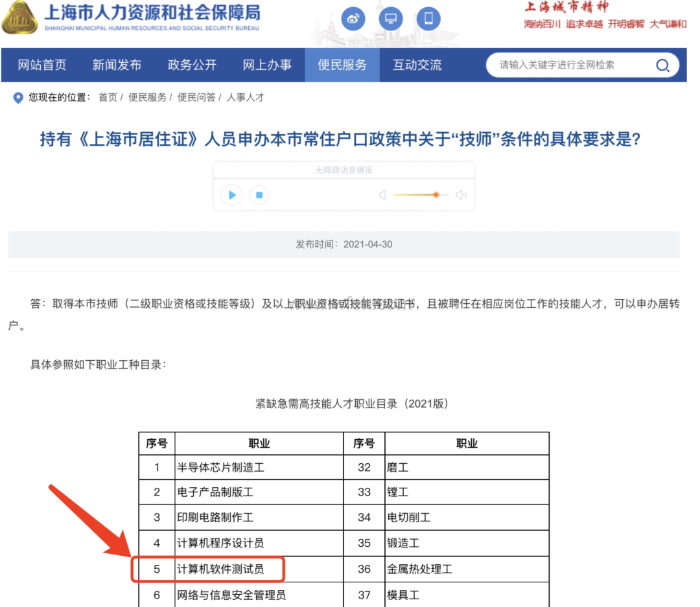The image size is (700, 607).
Task: Click the search magnifier icon
Action: (662, 65)
